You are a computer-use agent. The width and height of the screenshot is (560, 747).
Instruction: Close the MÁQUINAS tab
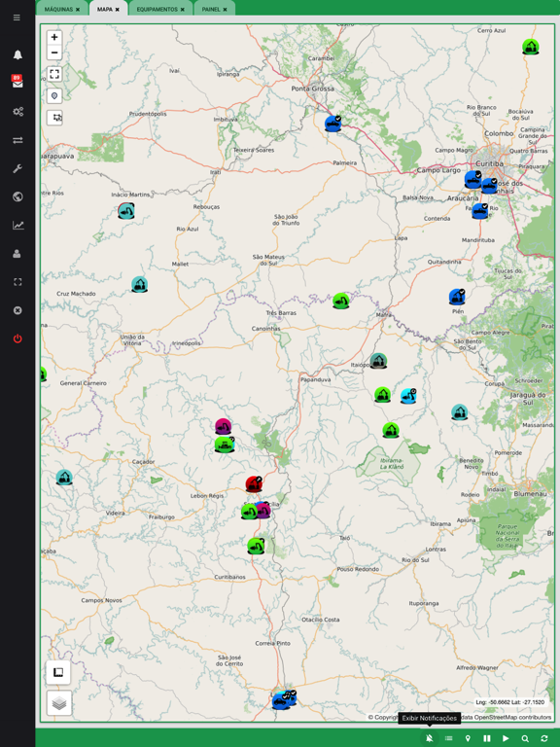(x=78, y=10)
